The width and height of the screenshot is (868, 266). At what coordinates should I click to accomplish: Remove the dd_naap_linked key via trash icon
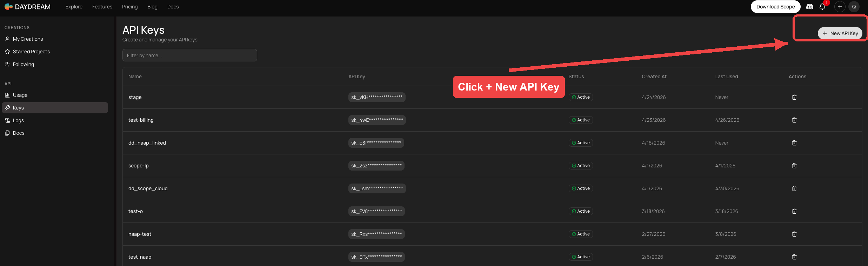point(794,143)
